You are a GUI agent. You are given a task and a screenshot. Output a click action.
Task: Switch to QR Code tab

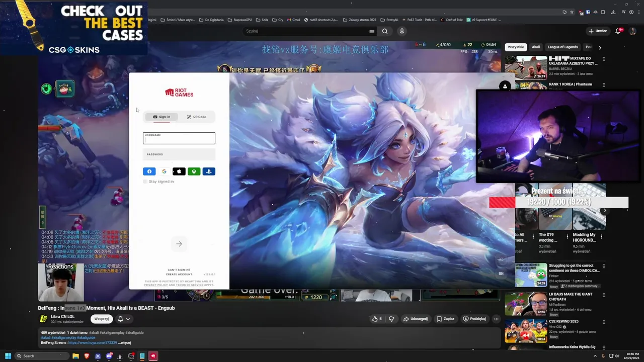tap(196, 117)
